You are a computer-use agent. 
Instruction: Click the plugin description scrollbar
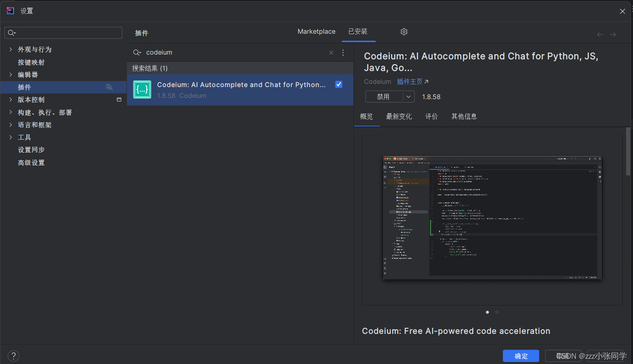[x=628, y=151]
